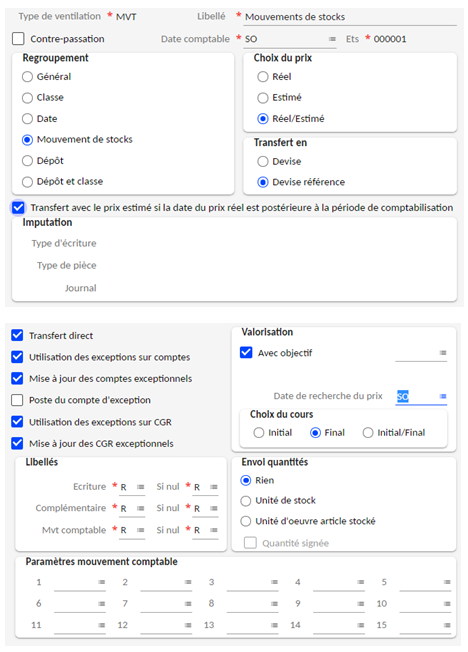Open the lookup icon for parameter 15
Viewport: 468px width, 652px height.
(447, 625)
